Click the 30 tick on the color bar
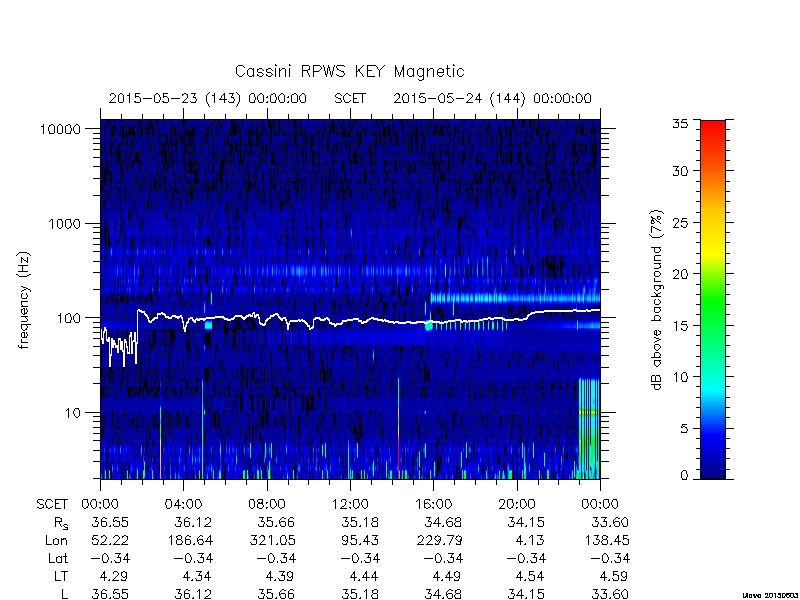The image size is (800, 600). (681, 171)
